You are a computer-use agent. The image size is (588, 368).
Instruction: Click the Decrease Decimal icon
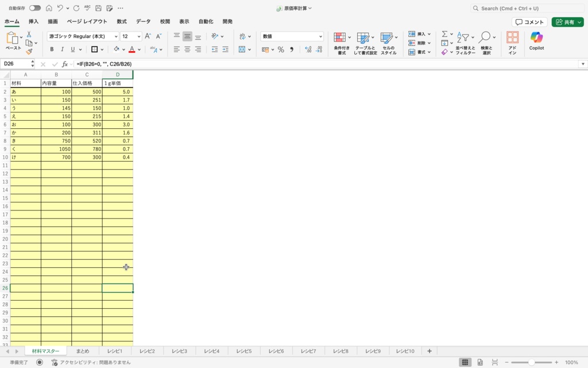319,49
